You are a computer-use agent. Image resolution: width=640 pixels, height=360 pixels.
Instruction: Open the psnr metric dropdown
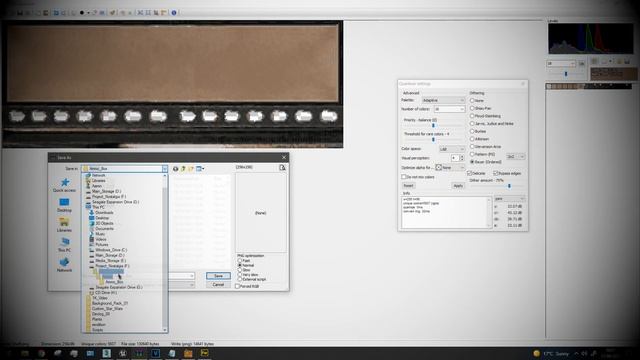[x=509, y=199]
